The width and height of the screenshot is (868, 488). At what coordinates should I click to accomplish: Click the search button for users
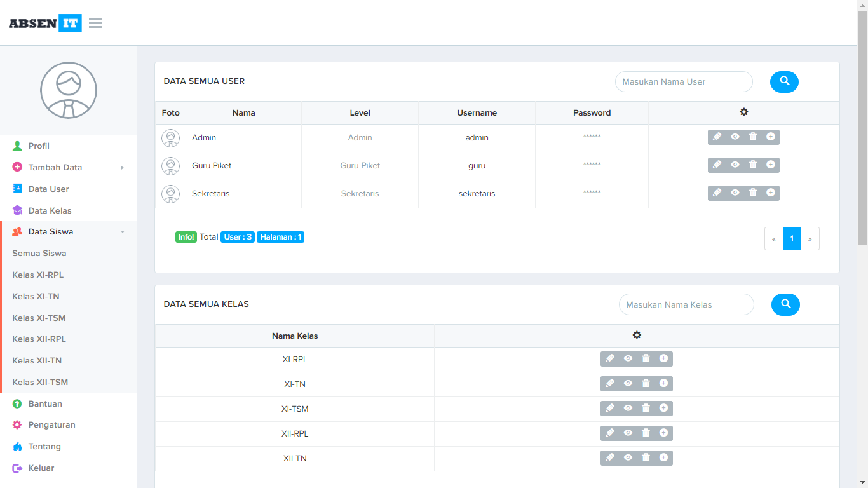click(x=784, y=81)
